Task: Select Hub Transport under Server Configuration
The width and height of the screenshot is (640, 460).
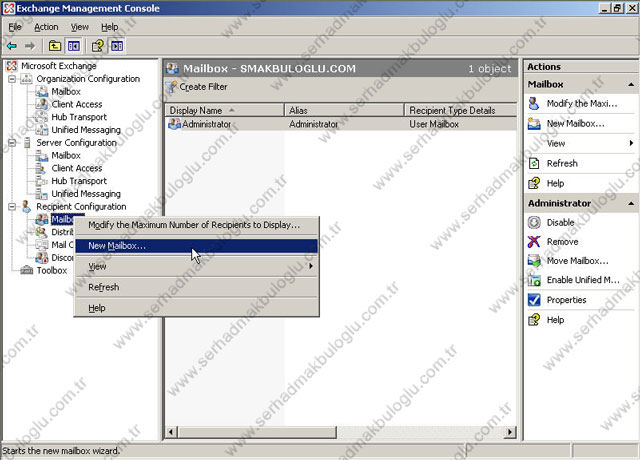Action: 79,181
